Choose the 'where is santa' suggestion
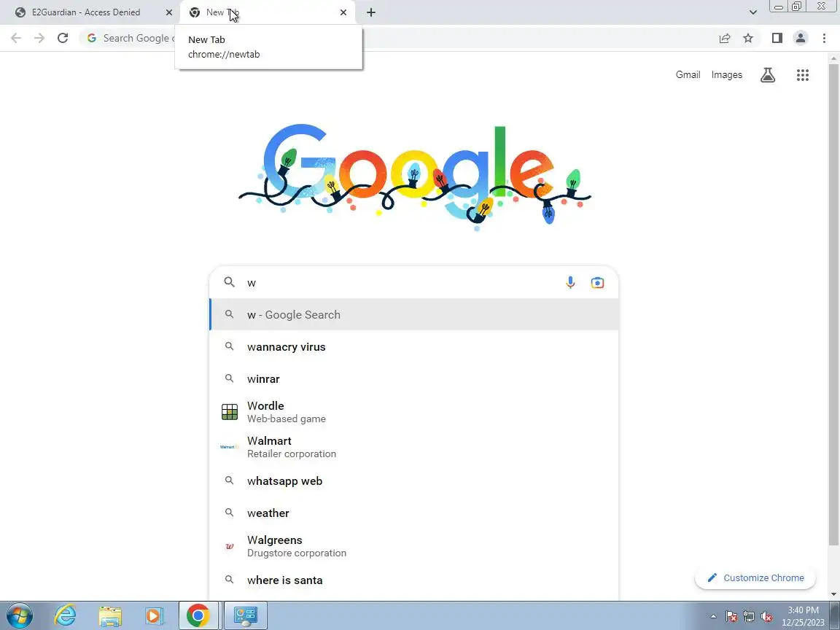 (x=414, y=580)
